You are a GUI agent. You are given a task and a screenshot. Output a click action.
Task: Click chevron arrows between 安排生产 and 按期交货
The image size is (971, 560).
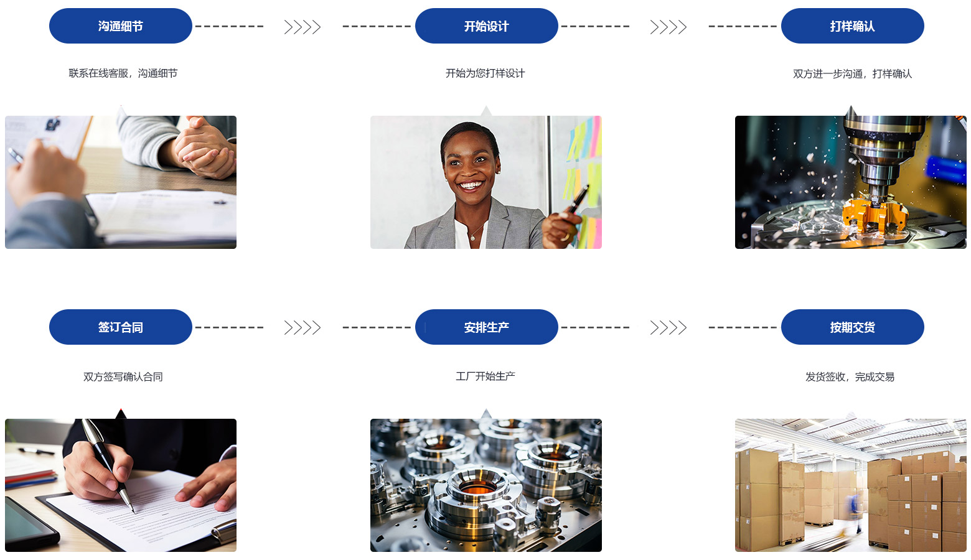[668, 328]
